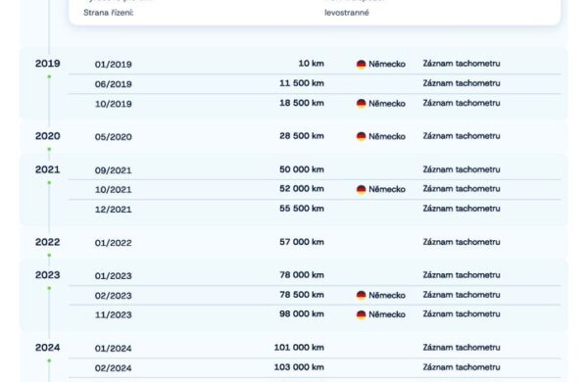This screenshot has height=382, width=588.
Task: Click the German flag icon for 01/2019
Action: click(361, 64)
